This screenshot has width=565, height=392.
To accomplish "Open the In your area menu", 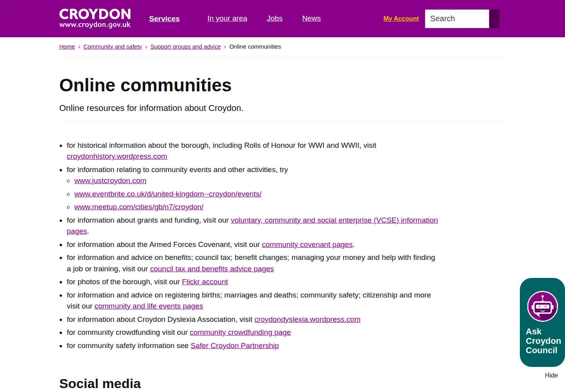I will [227, 18].
